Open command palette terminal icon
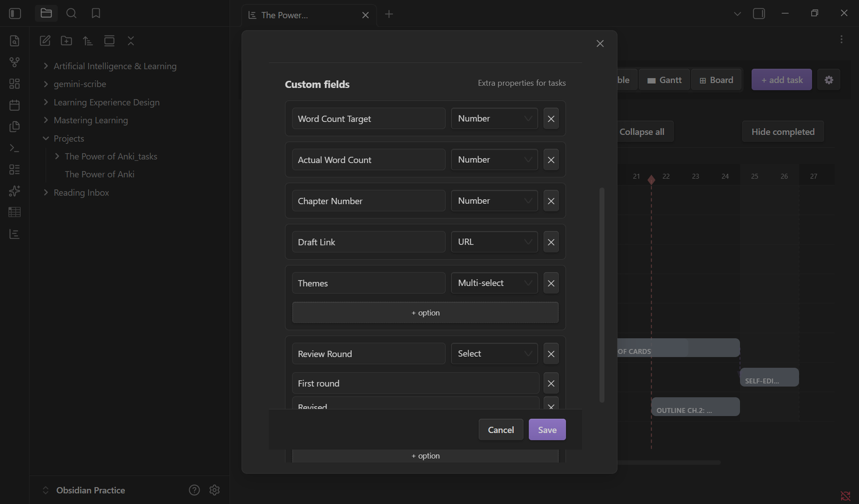 15,148
